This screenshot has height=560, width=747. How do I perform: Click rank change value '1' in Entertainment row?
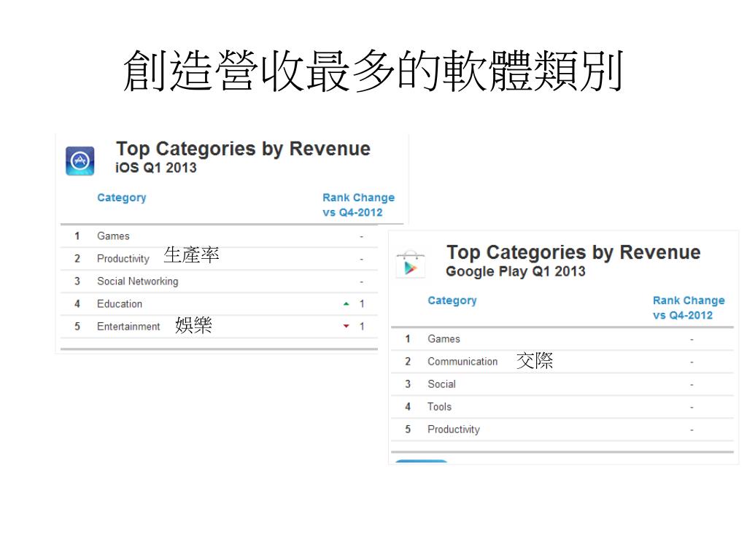pos(362,326)
